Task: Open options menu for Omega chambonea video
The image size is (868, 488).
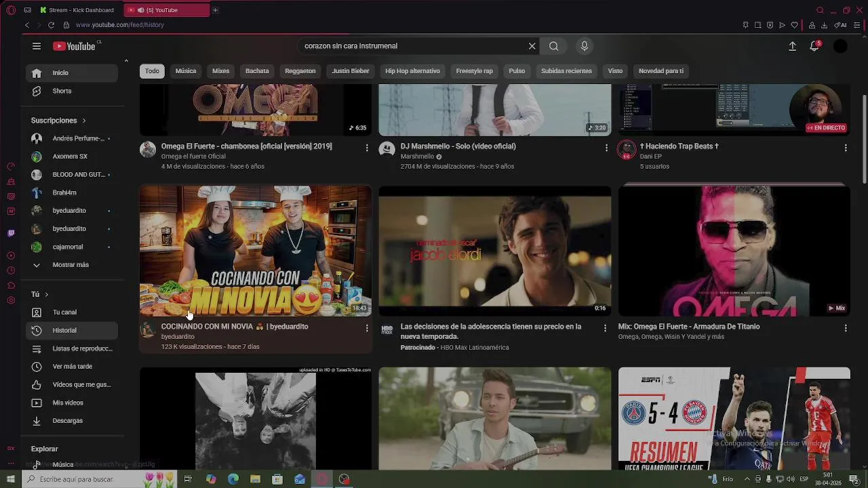Action: point(367,148)
